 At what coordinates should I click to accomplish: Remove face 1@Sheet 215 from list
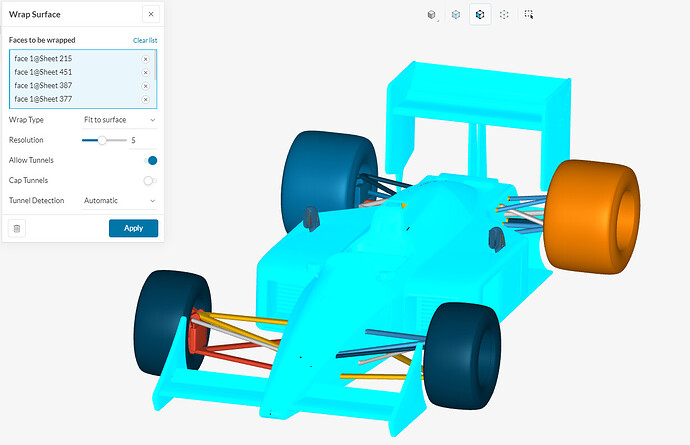pyautogui.click(x=146, y=59)
